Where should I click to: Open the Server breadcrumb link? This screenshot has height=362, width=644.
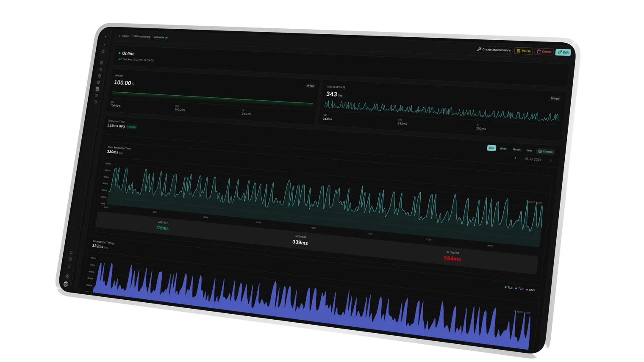[126, 36]
